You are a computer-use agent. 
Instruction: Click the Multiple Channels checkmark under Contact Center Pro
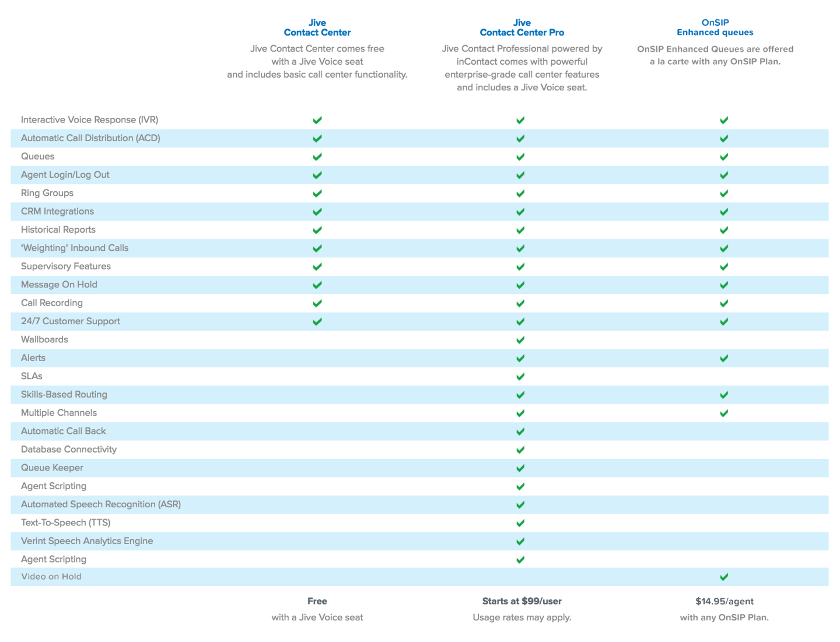pos(520,413)
